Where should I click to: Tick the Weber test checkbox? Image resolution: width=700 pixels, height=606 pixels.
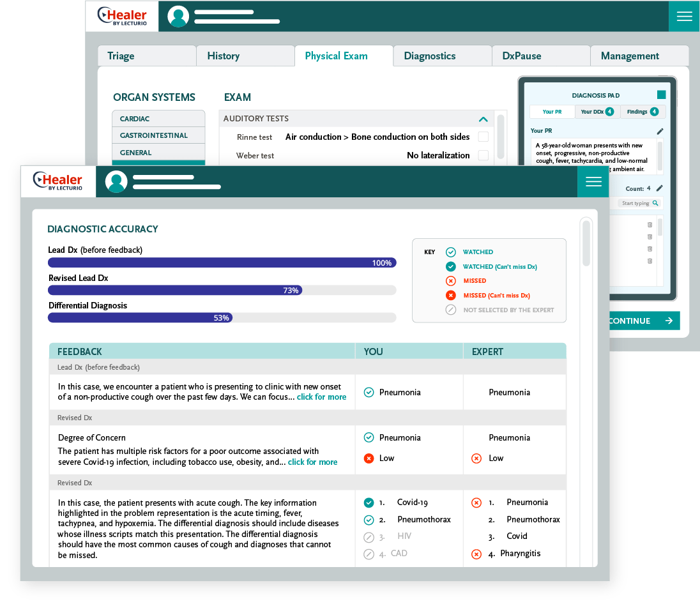483,155
